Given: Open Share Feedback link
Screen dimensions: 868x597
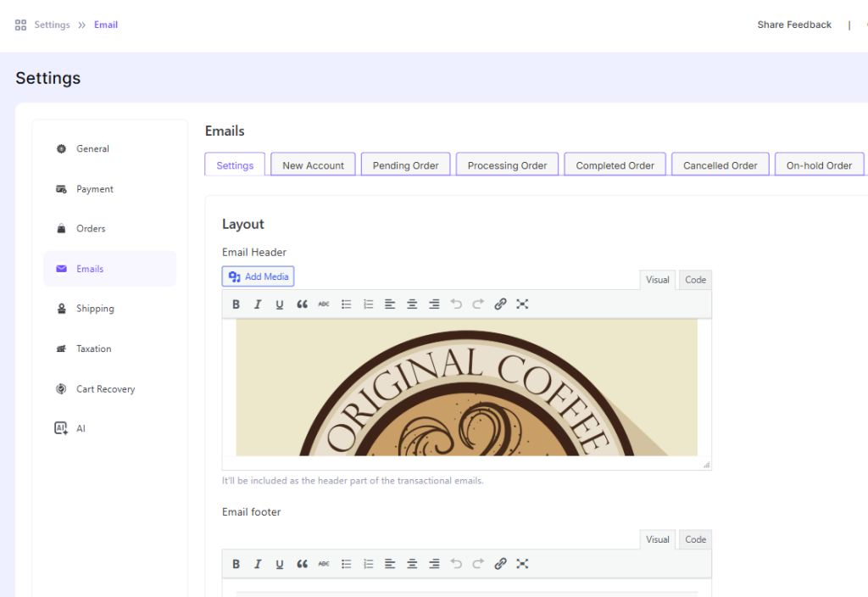Looking at the screenshot, I should (794, 25).
